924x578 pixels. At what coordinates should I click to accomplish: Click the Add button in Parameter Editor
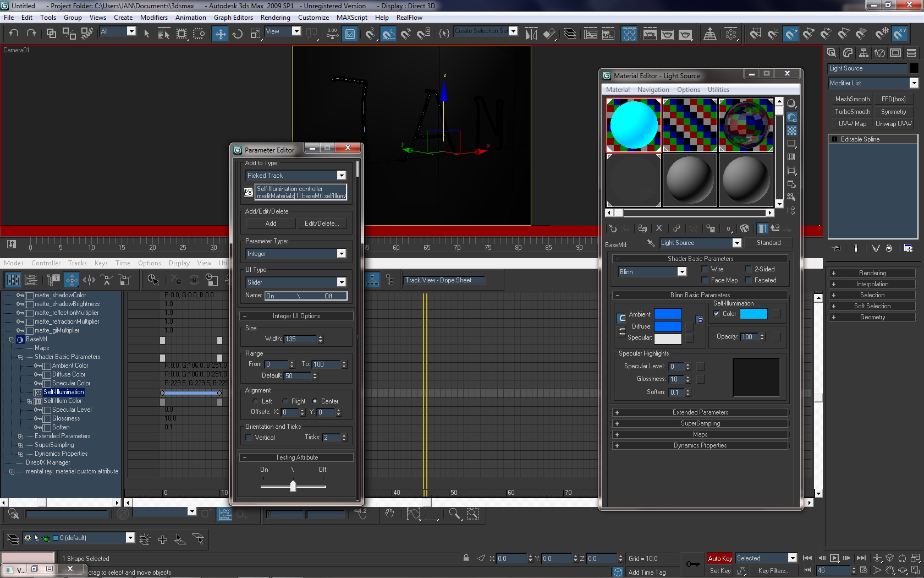click(271, 223)
